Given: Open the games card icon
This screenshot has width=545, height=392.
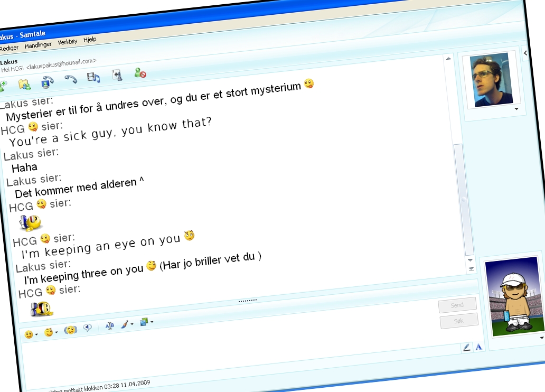Looking at the screenshot, I should click(117, 75).
